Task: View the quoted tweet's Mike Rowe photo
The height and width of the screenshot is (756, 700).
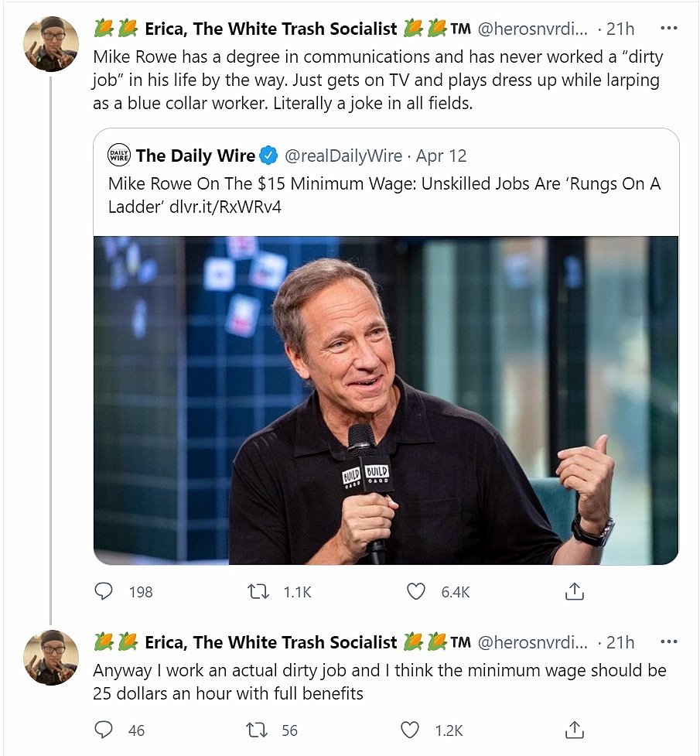Action: point(386,400)
